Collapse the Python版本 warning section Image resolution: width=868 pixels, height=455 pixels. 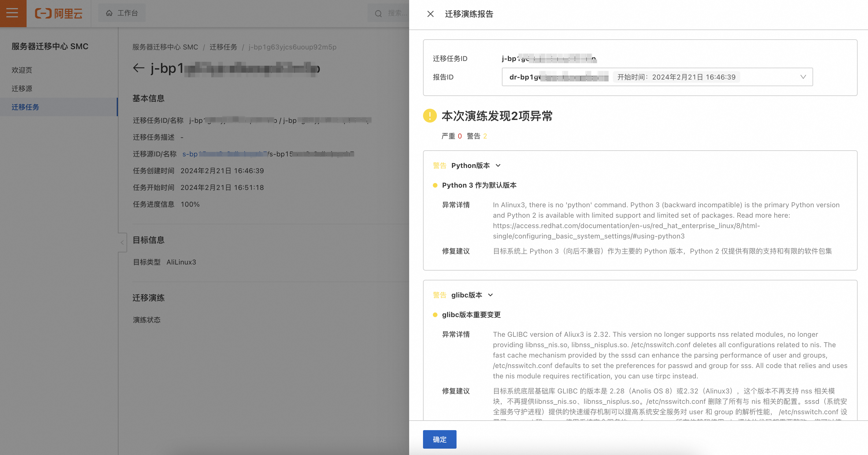click(x=498, y=165)
